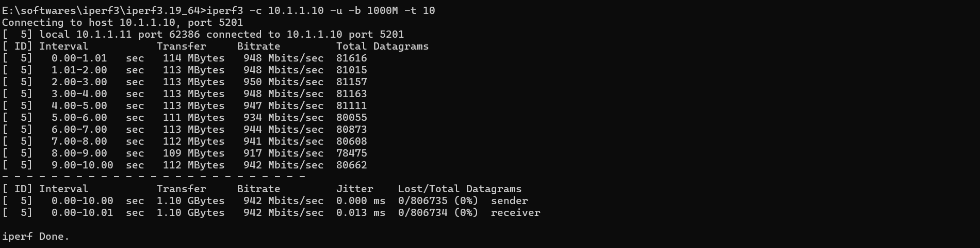
Task: Click the 'receiver' summary label
Action: [x=515, y=212]
